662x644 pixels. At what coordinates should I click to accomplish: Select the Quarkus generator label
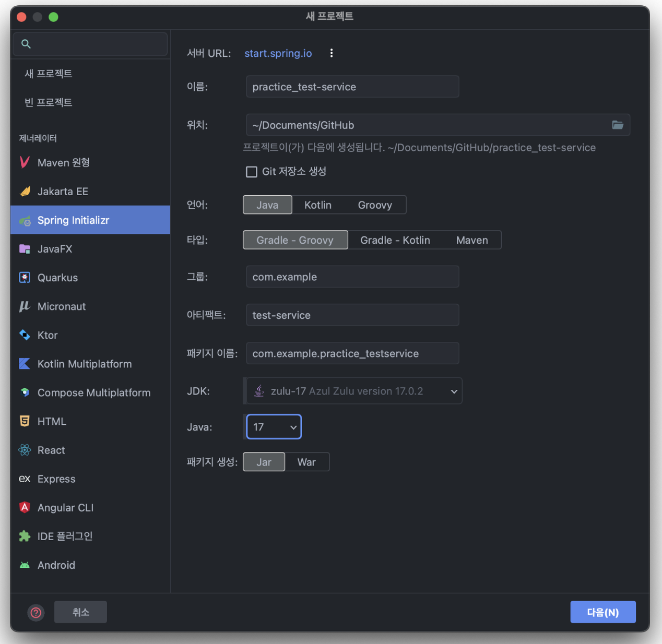point(57,278)
